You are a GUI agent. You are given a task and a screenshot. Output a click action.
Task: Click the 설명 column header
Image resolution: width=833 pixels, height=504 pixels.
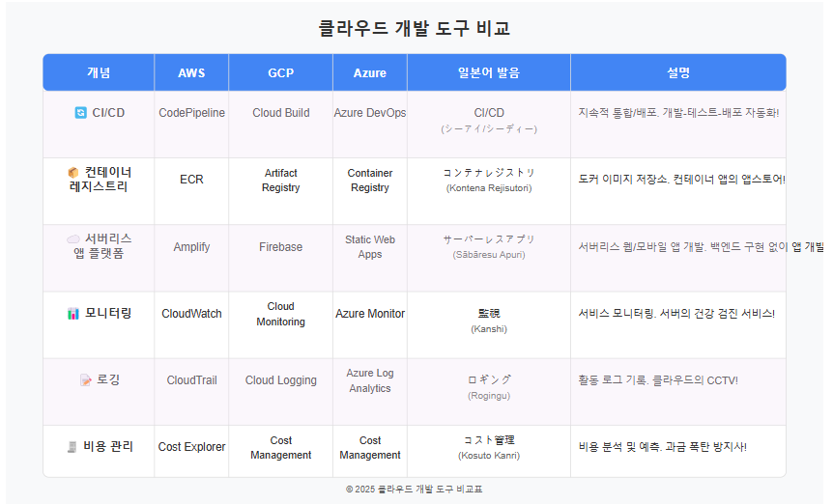click(678, 72)
